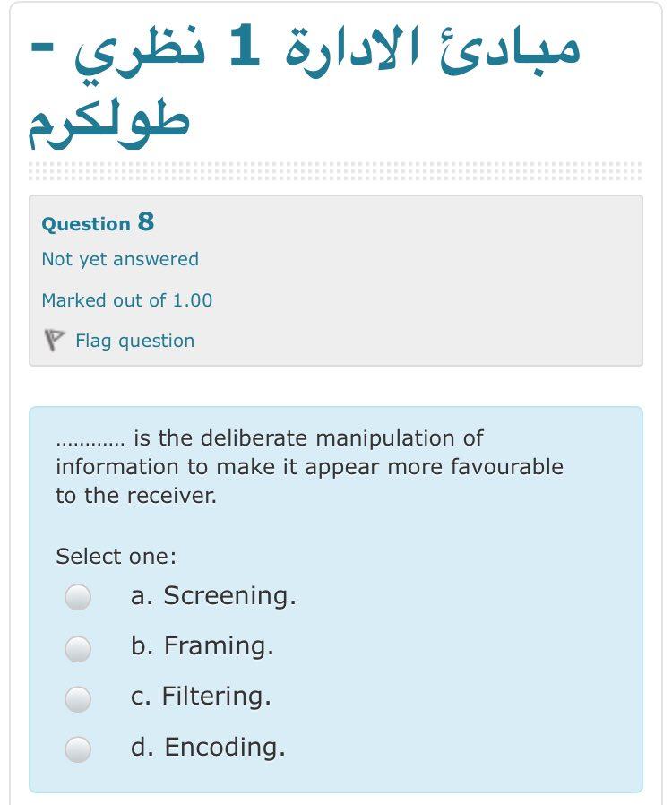Click the Question 8 heading
Screen dimensions: 672x805
95,223
